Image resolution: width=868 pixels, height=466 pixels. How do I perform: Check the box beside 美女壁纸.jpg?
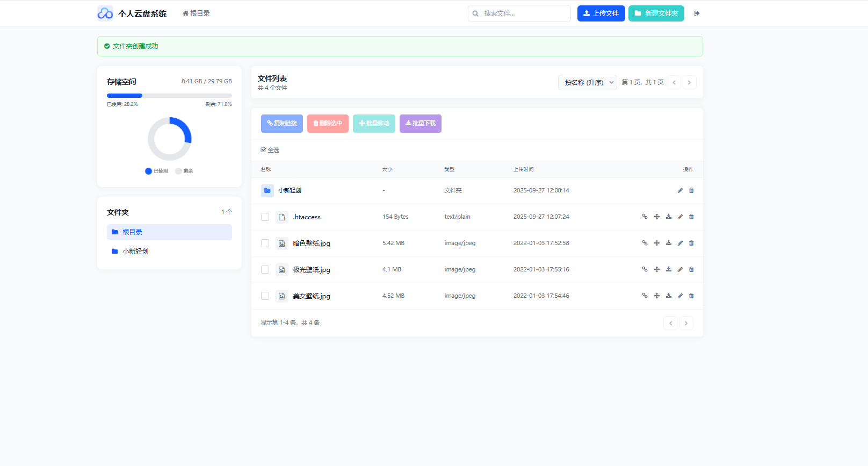click(x=265, y=296)
